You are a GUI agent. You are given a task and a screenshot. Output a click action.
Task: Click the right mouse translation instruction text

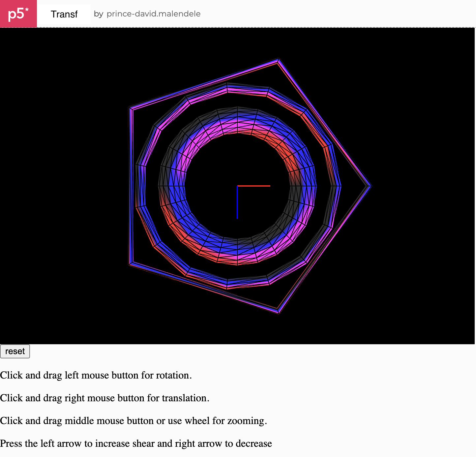point(105,398)
